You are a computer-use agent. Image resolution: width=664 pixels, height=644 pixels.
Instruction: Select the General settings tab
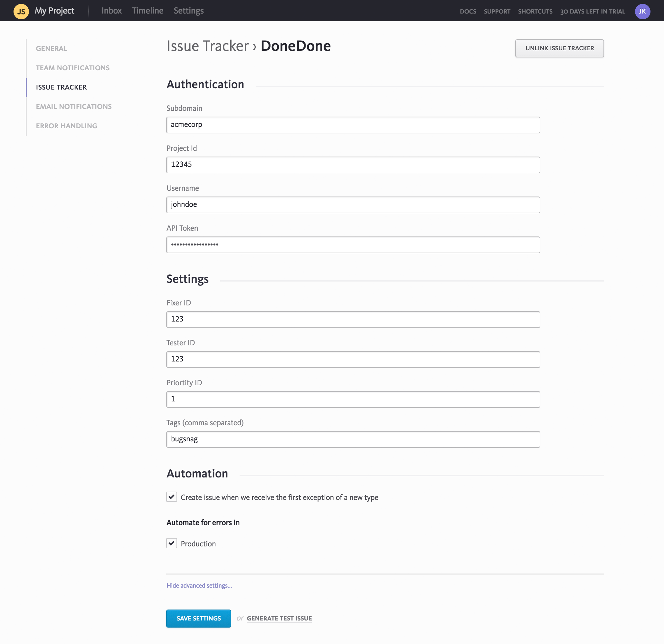pyautogui.click(x=51, y=48)
